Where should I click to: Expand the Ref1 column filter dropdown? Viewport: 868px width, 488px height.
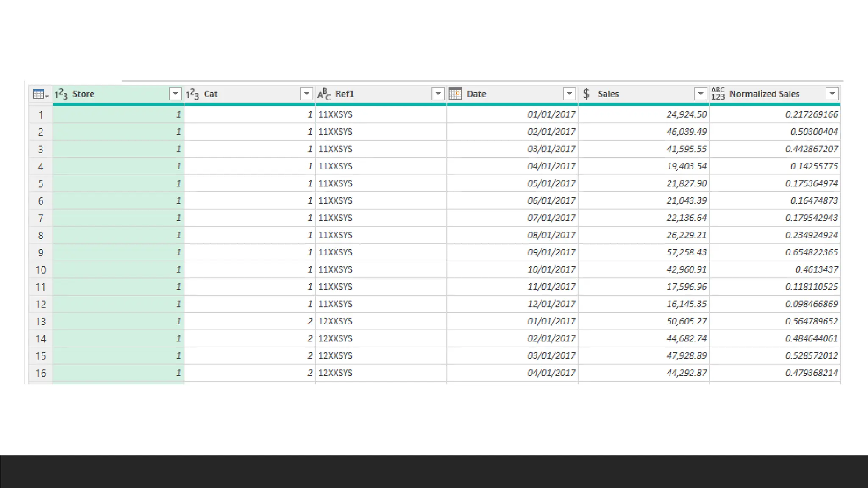pos(438,94)
